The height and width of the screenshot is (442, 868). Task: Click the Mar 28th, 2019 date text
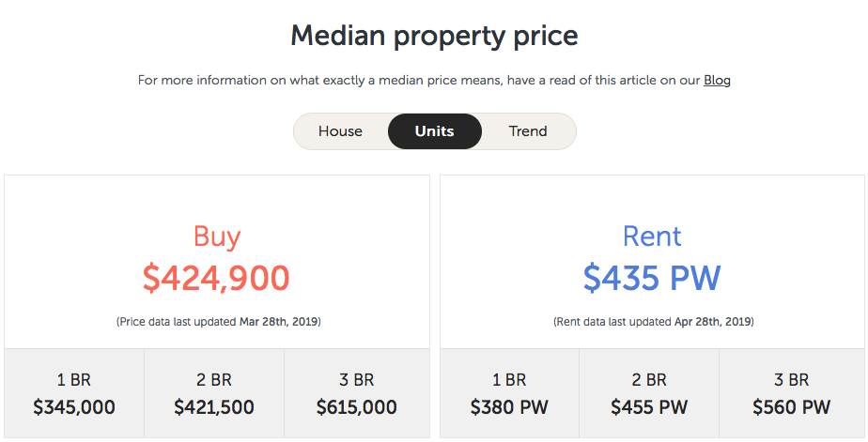click(x=278, y=321)
